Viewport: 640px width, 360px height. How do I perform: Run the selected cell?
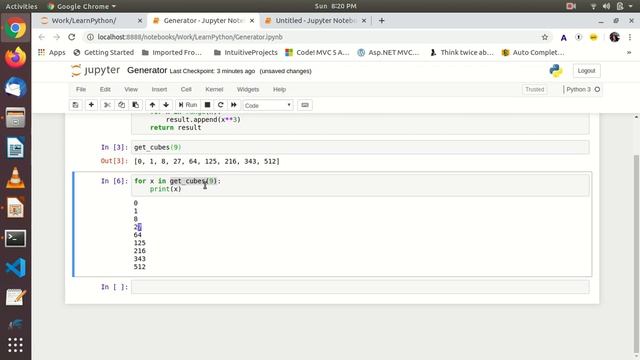188,105
